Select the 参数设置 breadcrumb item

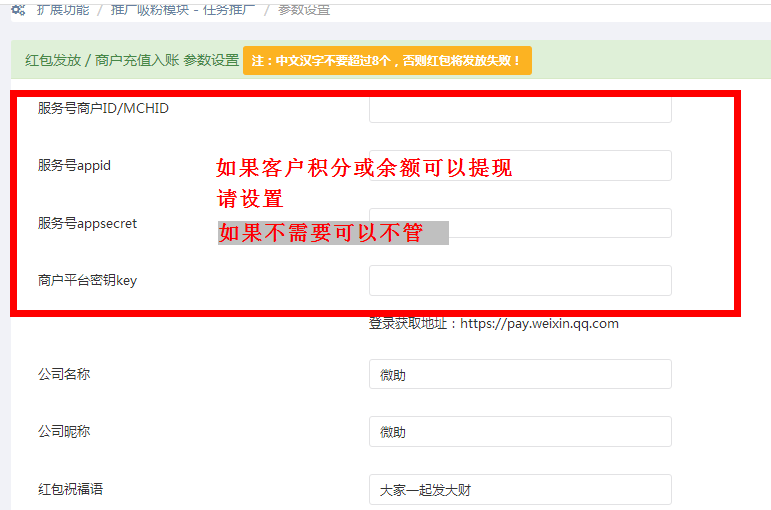click(304, 9)
